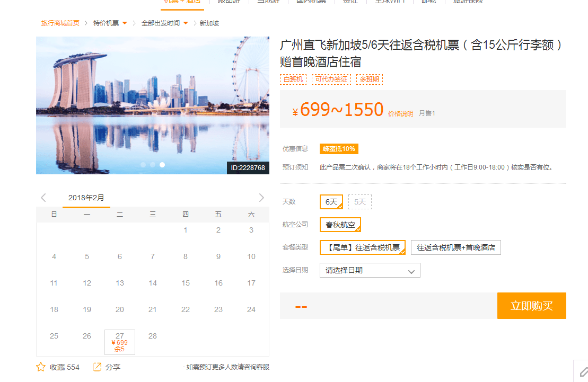Image resolution: width=588 pixels, height=382 pixels.
Task: Click the Singapore skyline product image
Action: 153,105
